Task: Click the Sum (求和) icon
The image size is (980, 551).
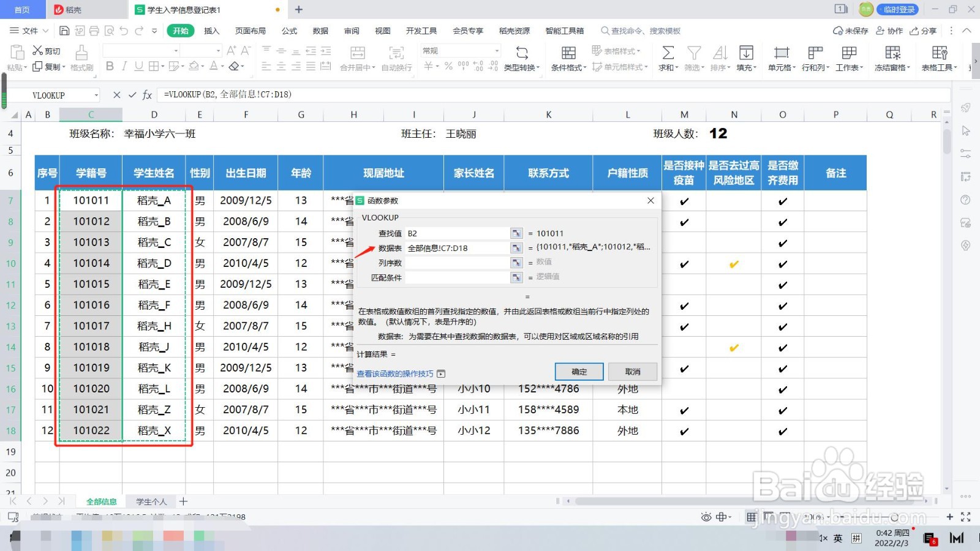Action: [x=668, y=53]
